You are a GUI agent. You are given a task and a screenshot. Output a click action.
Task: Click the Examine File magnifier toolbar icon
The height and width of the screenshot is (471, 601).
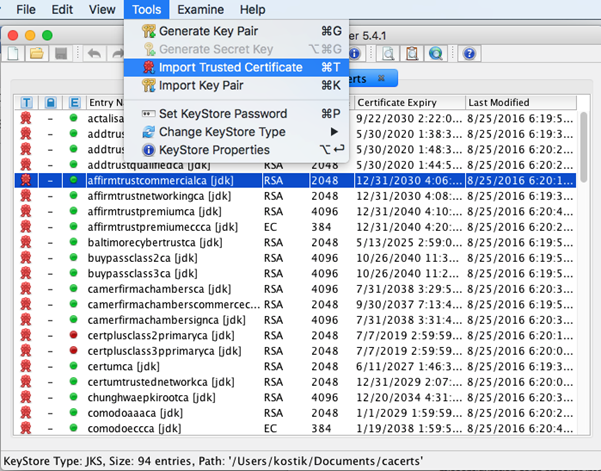click(x=388, y=53)
